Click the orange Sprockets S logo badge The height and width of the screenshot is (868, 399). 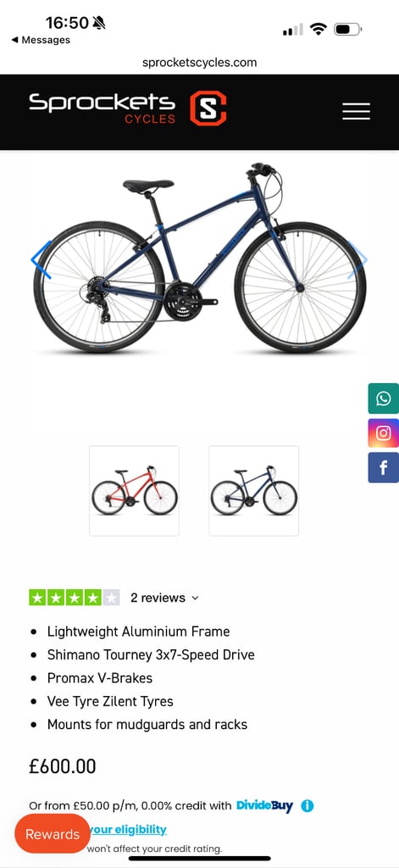(208, 108)
